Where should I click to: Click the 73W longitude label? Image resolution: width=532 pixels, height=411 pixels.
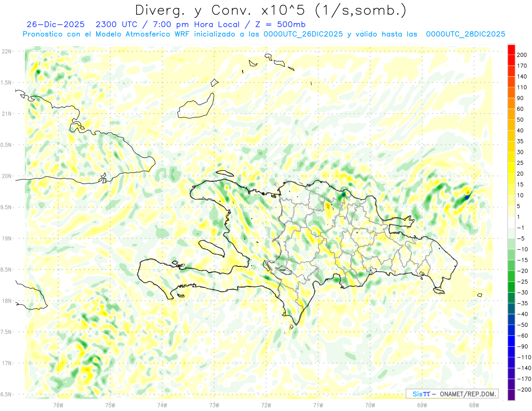(214, 404)
